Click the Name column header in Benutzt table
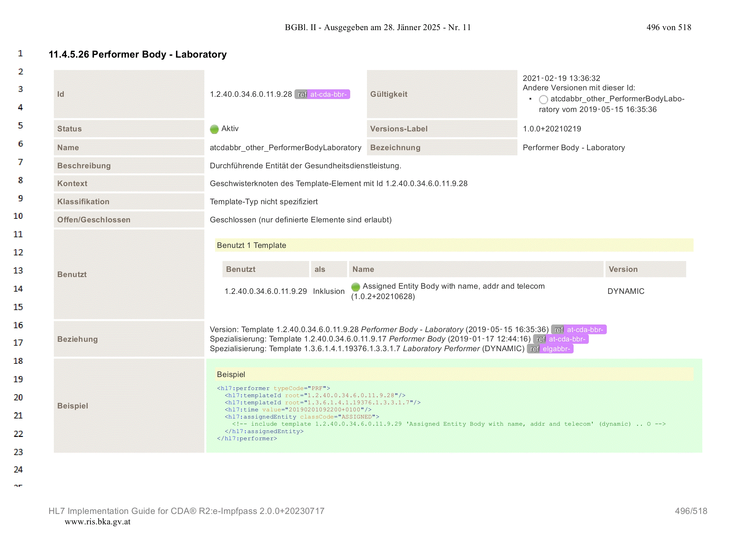The height and width of the screenshot is (535, 756). (x=476, y=269)
